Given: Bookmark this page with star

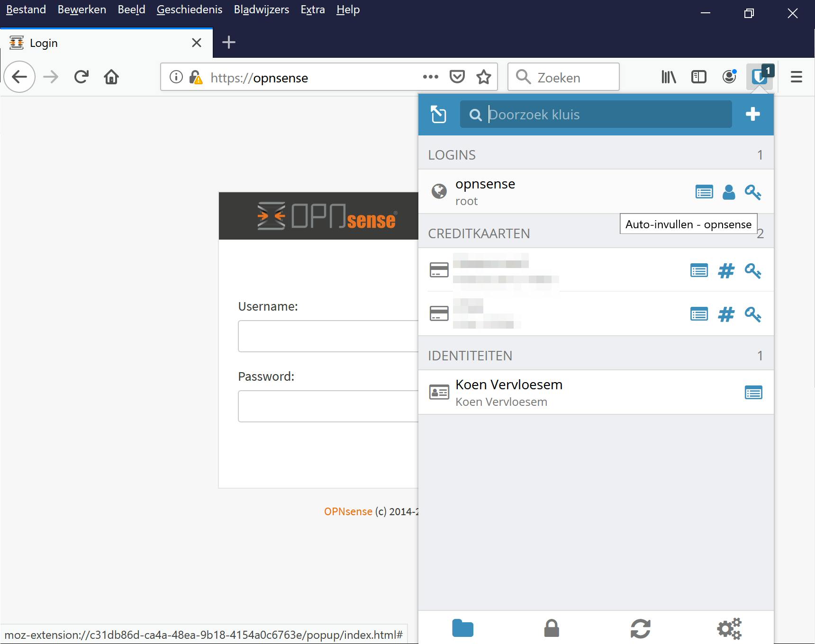Looking at the screenshot, I should [484, 77].
